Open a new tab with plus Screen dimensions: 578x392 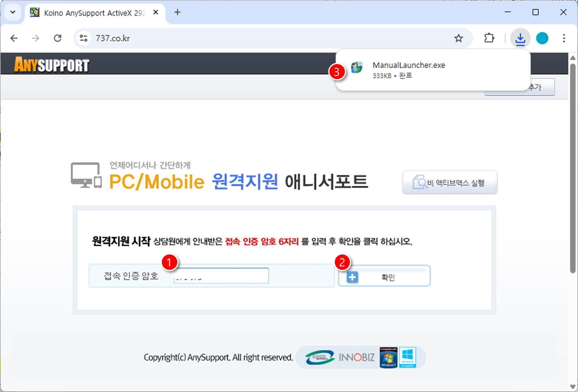click(x=177, y=12)
